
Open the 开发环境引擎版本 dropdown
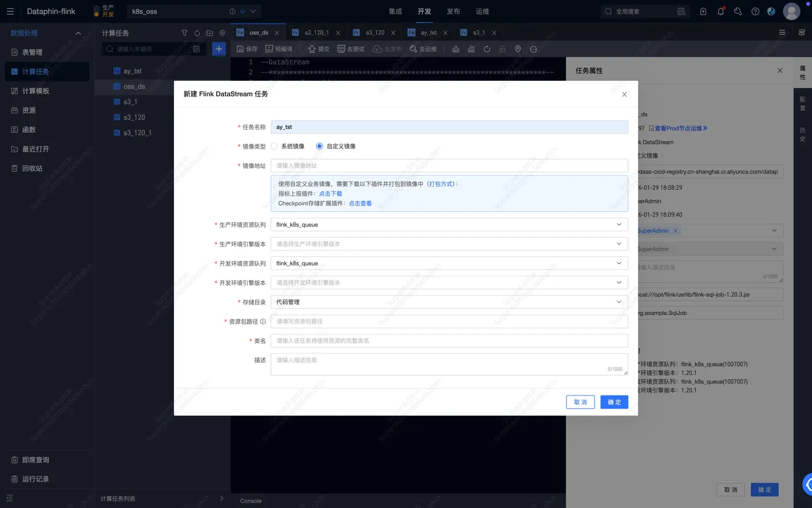point(449,283)
